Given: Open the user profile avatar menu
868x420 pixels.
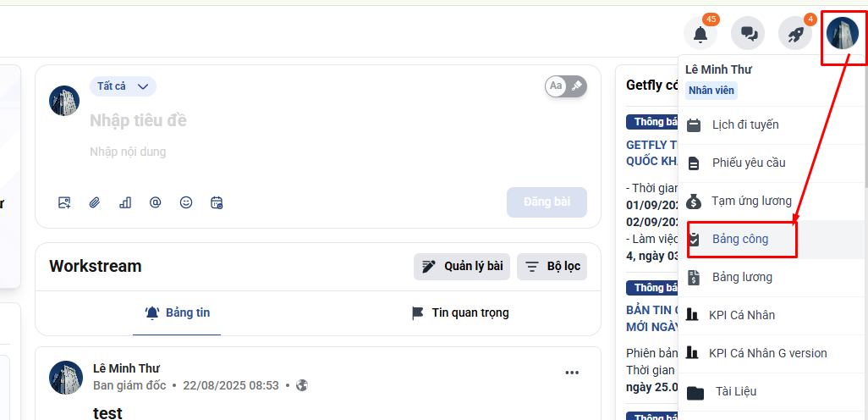Looking at the screenshot, I should pos(843,34).
